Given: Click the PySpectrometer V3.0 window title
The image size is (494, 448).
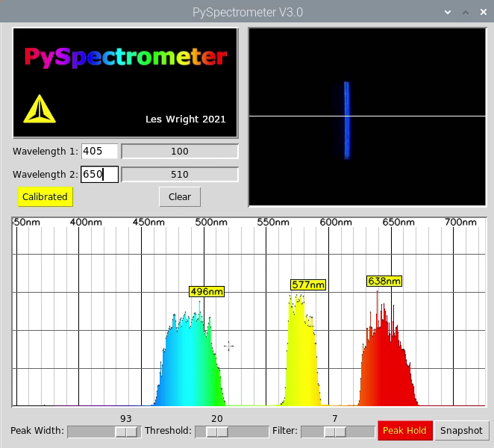Looking at the screenshot, I should click(248, 12).
